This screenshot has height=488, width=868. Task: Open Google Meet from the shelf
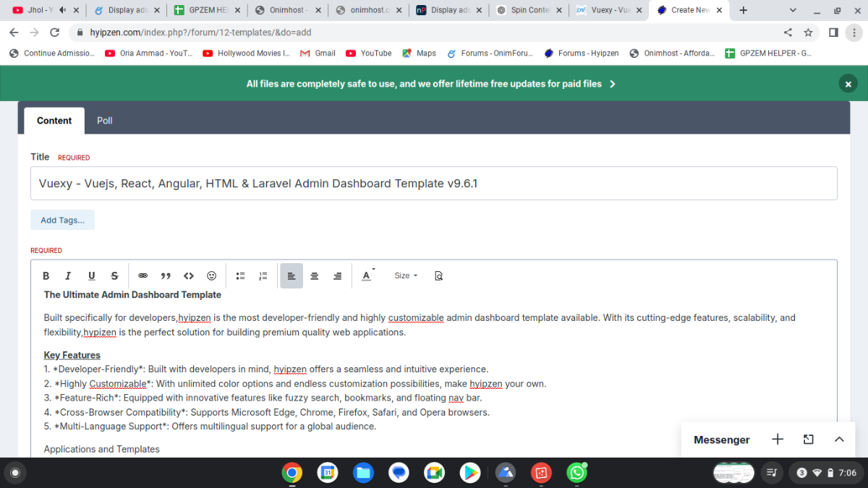[x=434, y=473]
